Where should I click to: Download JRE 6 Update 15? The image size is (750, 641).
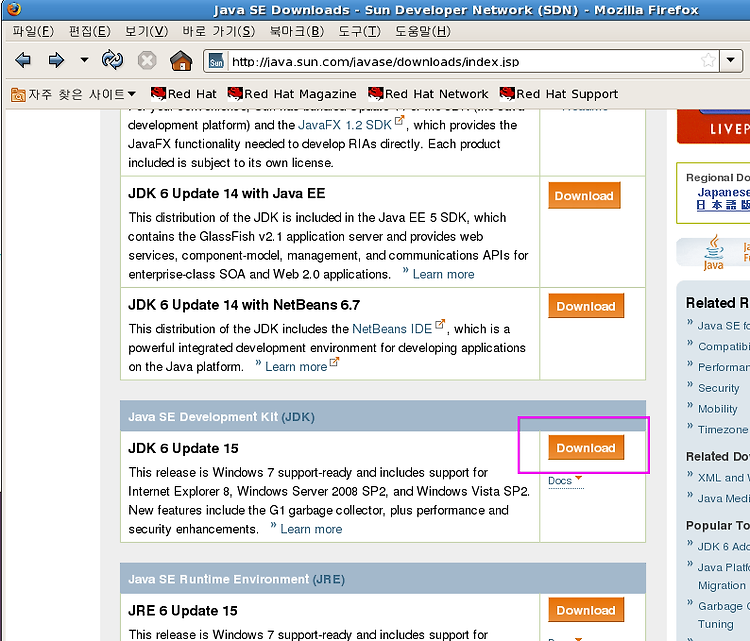586,610
